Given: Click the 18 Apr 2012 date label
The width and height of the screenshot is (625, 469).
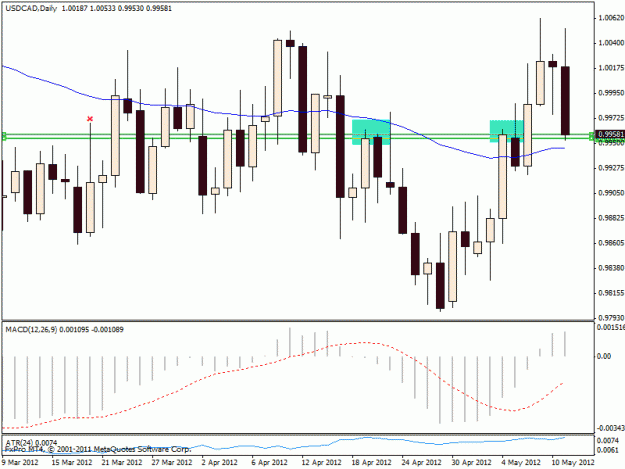Looking at the screenshot, I should click(x=371, y=462).
